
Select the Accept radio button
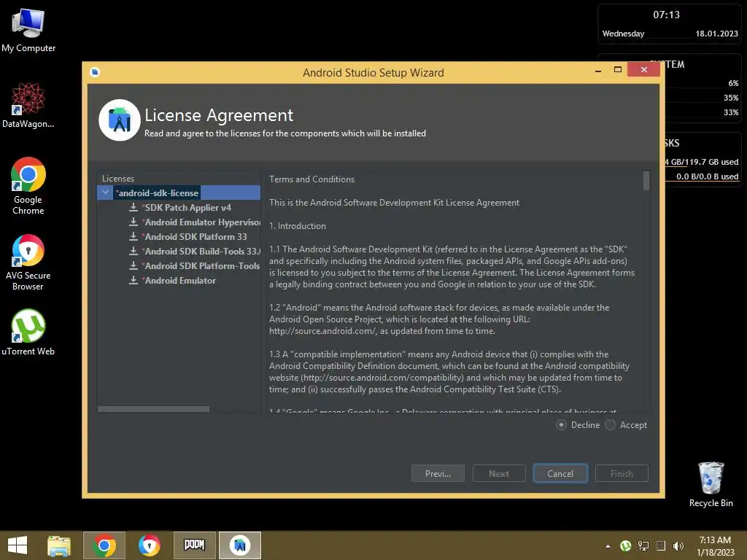pyautogui.click(x=611, y=425)
